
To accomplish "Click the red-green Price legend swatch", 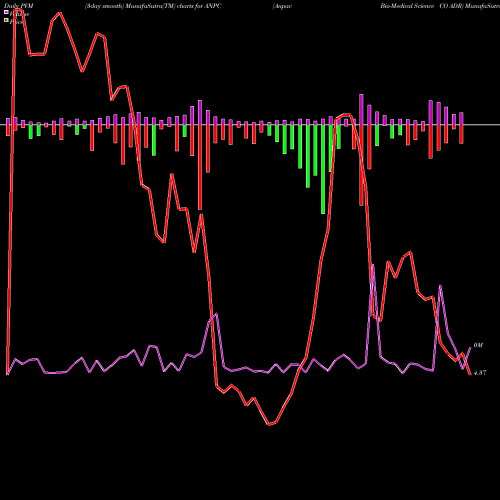I will pos(6,21).
